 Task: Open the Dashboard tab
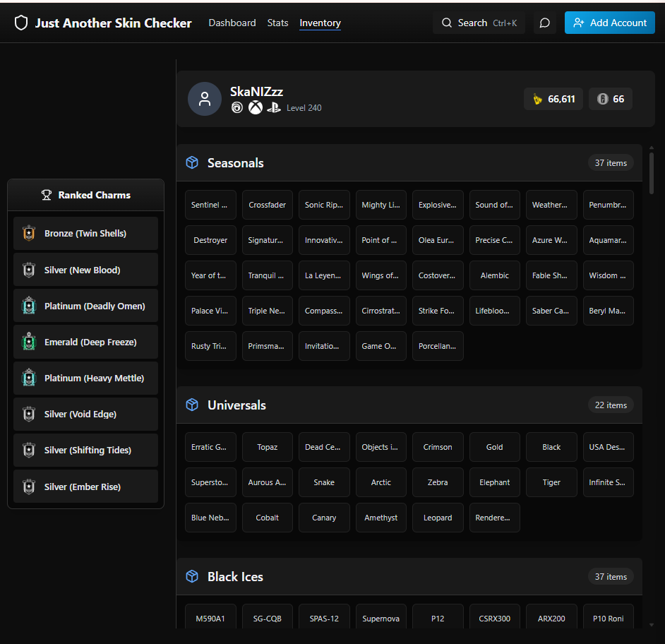point(232,23)
